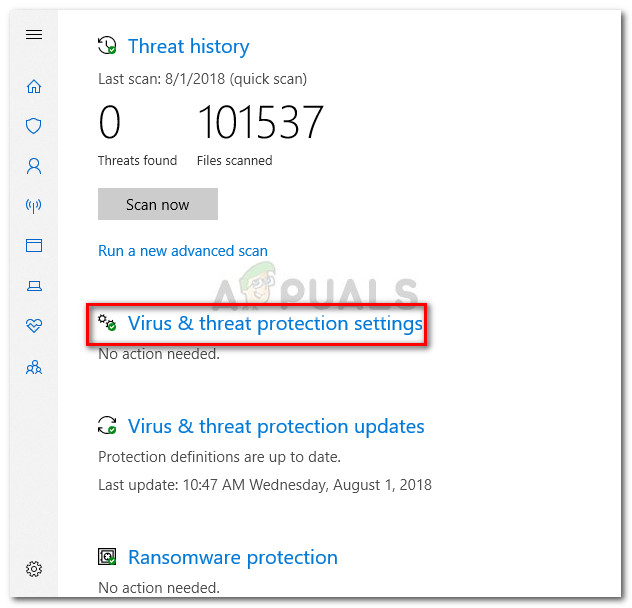Open Account protection person icon

(x=34, y=165)
